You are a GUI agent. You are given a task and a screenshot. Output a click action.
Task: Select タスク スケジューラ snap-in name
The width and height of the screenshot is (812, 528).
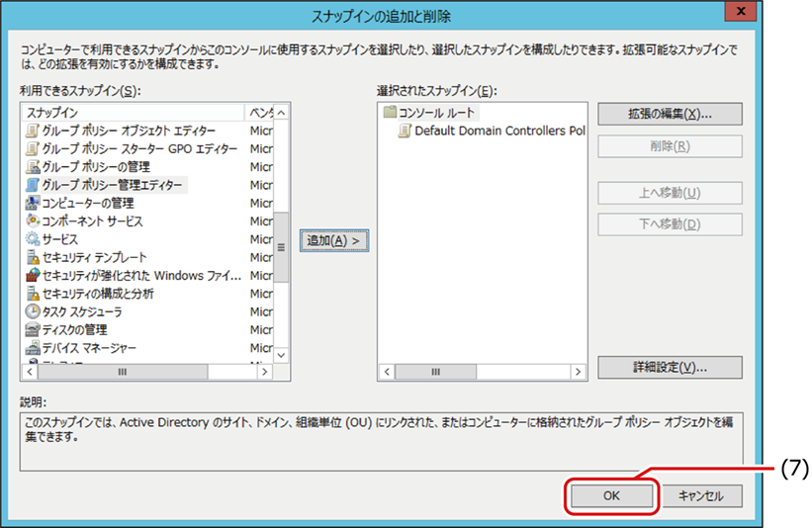click(82, 311)
